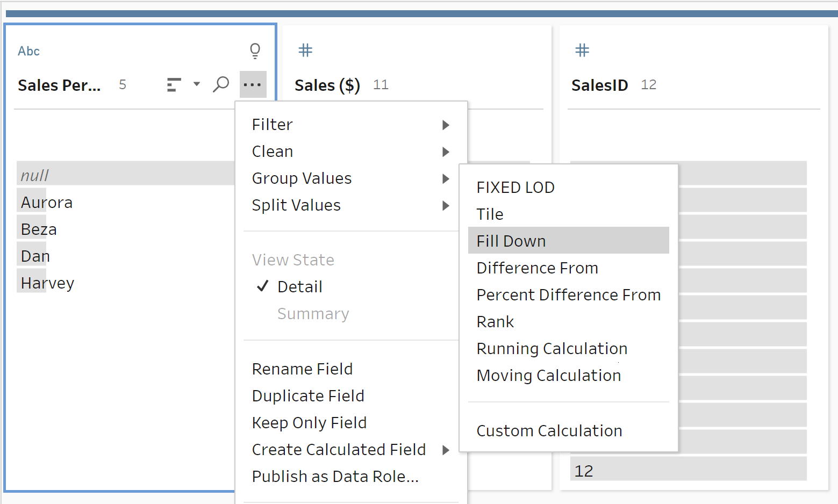Click the three-dot more options button
838x504 pixels.
(253, 84)
